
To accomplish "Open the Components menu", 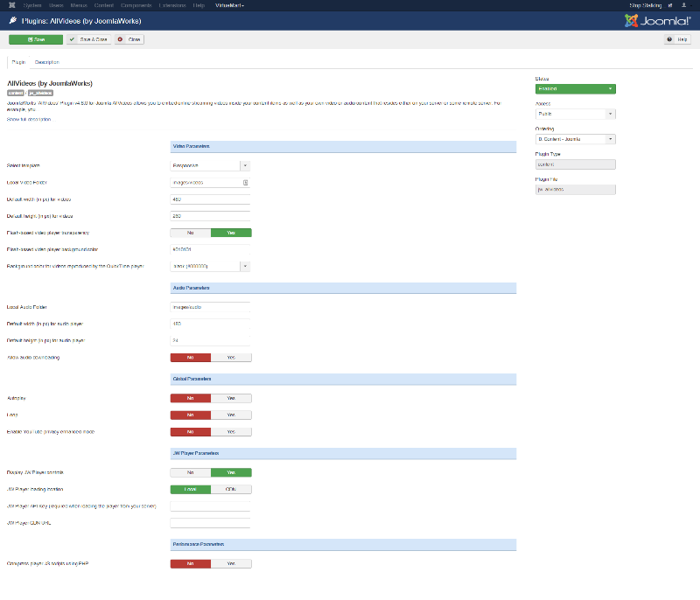I will (x=136, y=5).
